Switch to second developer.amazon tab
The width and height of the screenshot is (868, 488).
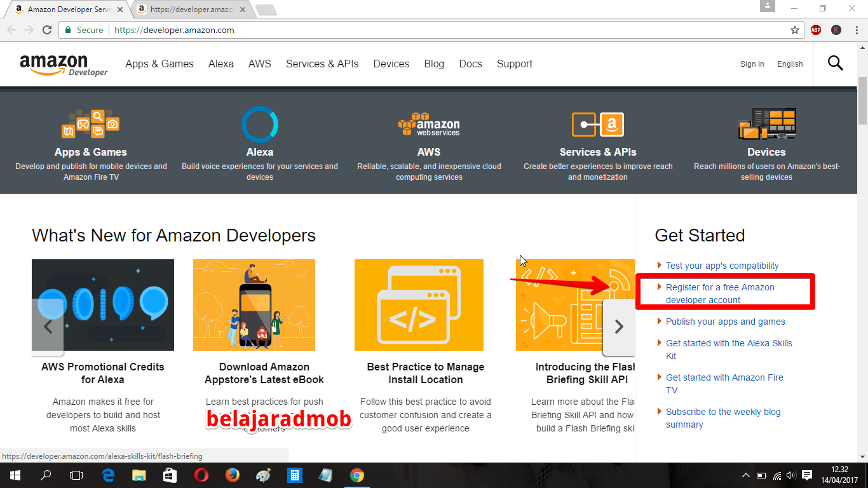pyautogui.click(x=191, y=10)
